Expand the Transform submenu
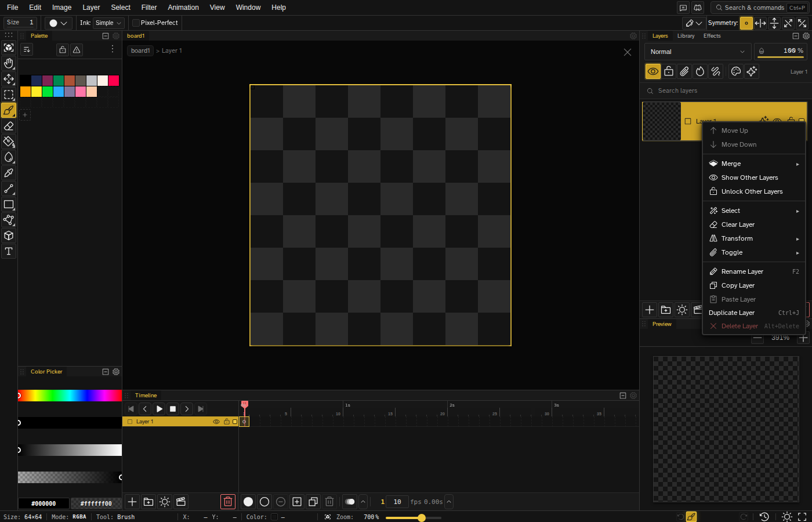This screenshot has width=812, height=522. point(754,238)
